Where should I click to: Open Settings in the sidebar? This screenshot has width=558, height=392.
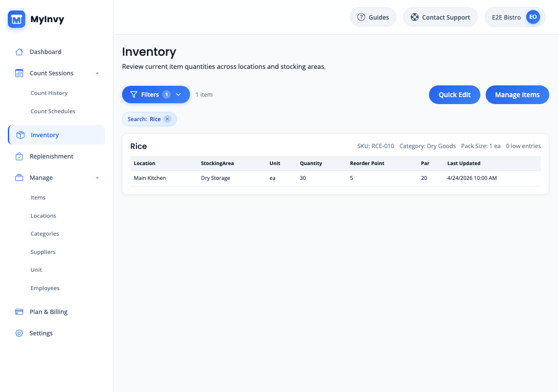(x=56, y=333)
